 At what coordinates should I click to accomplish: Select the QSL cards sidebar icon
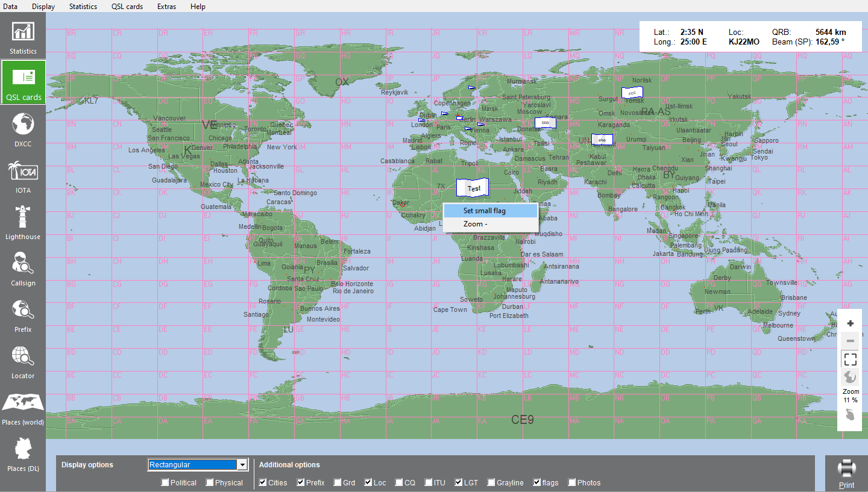pos(23,83)
